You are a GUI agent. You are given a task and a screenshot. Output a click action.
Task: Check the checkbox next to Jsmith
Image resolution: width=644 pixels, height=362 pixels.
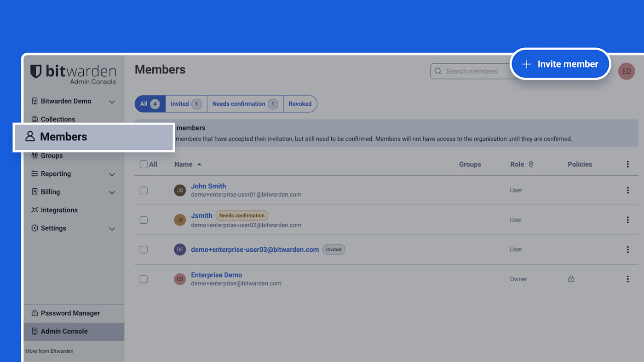[144, 220]
